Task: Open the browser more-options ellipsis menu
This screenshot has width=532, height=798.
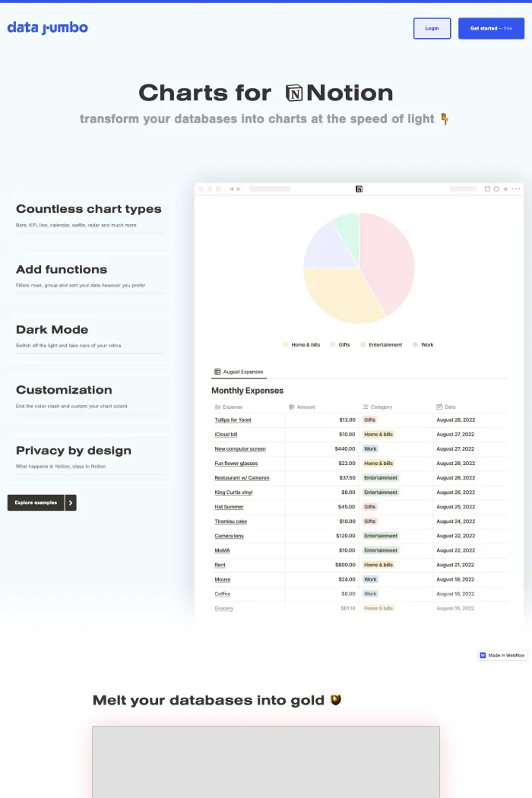Action: click(515, 188)
